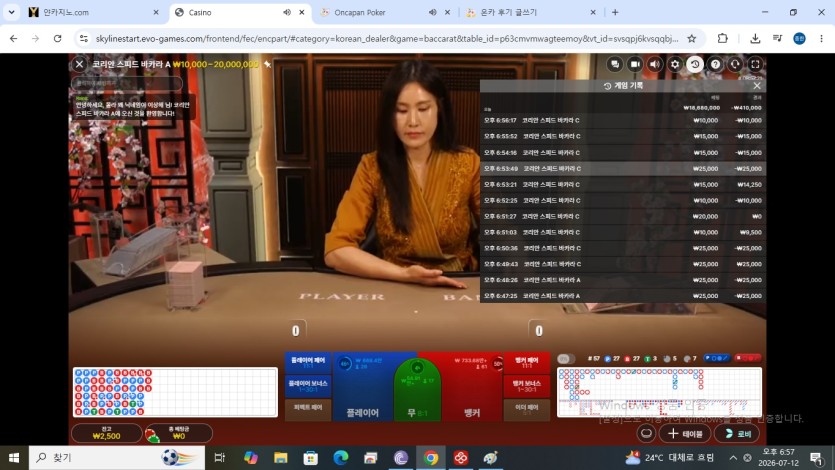Screen dimensions: 835x470
Task: Toggle the percentage switch above roadmap
Action: [566, 359]
